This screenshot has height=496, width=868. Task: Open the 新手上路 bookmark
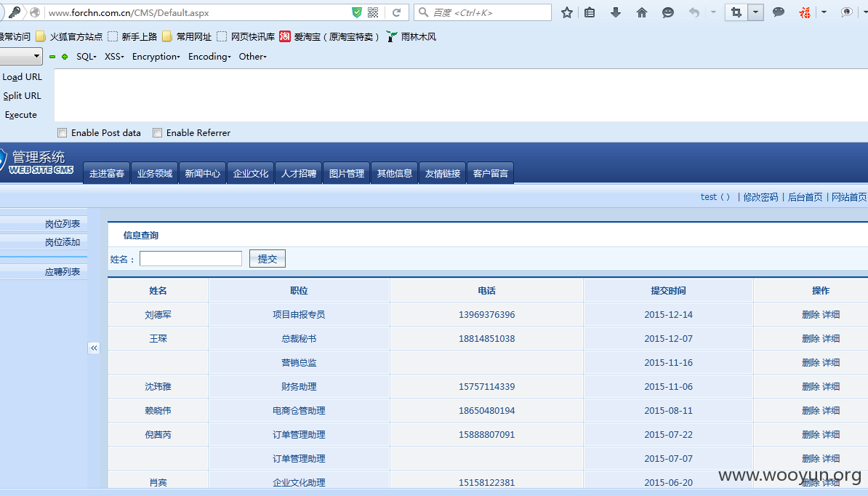(133, 36)
